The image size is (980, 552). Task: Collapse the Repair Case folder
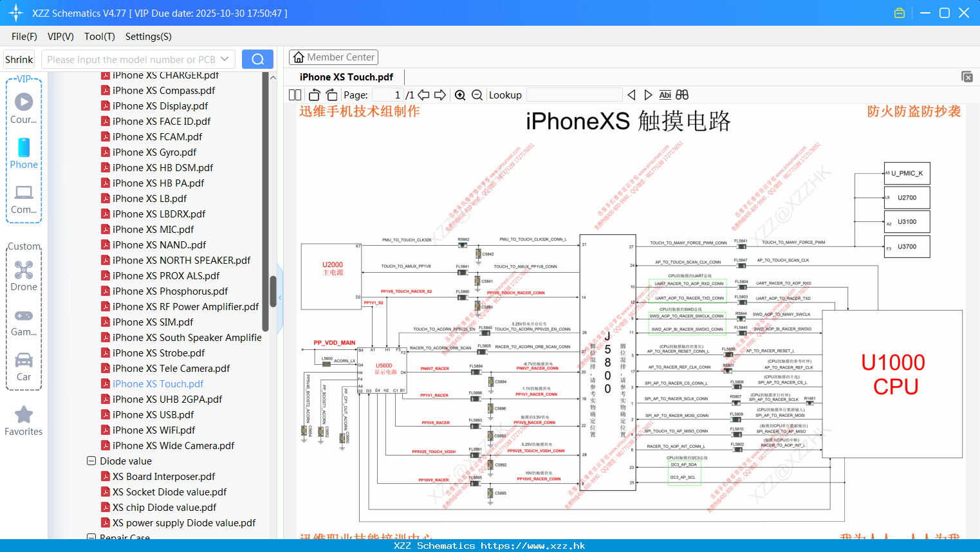coord(91,537)
